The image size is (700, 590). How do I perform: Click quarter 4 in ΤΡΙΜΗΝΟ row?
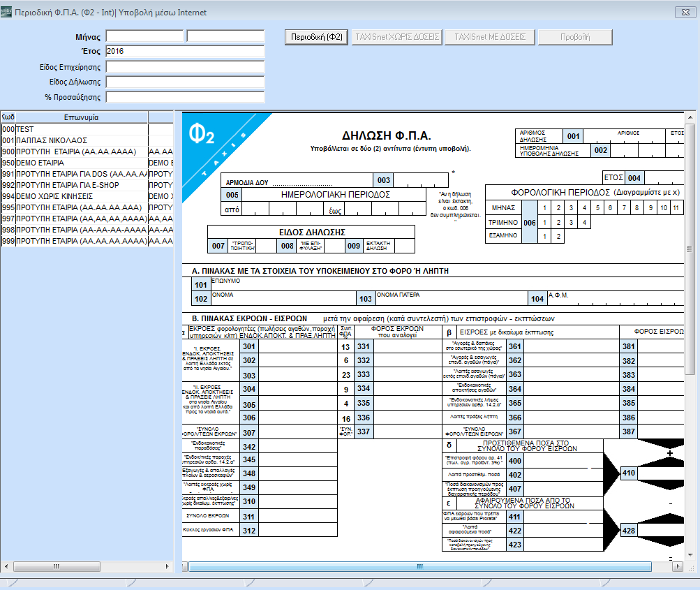(x=584, y=222)
